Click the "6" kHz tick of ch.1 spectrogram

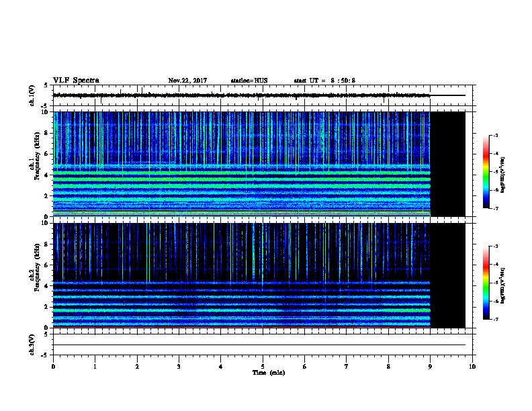(48, 154)
